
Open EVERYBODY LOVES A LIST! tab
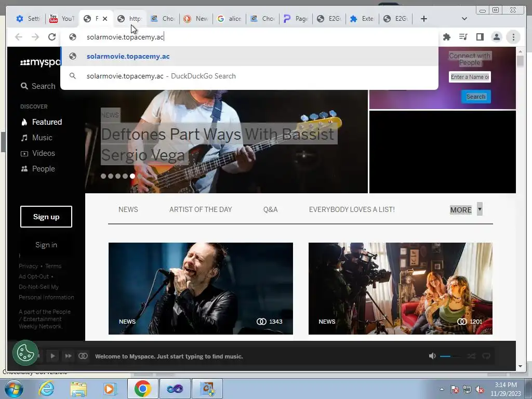coord(352,209)
